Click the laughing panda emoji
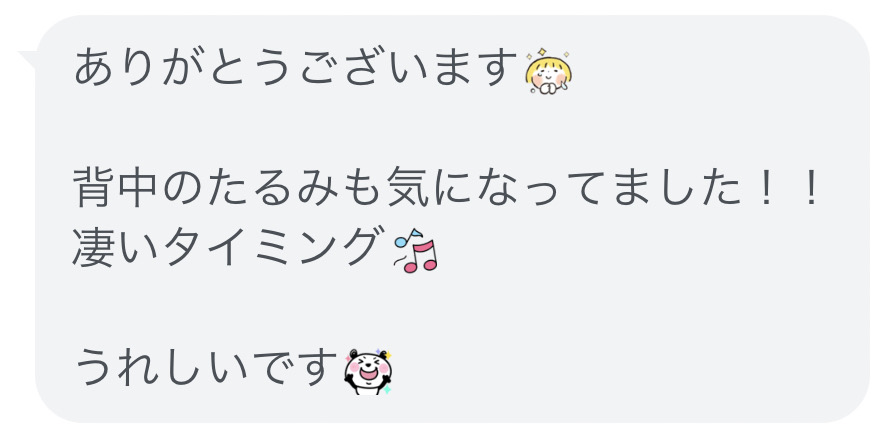This screenshot has width=888, height=448. coord(368,372)
